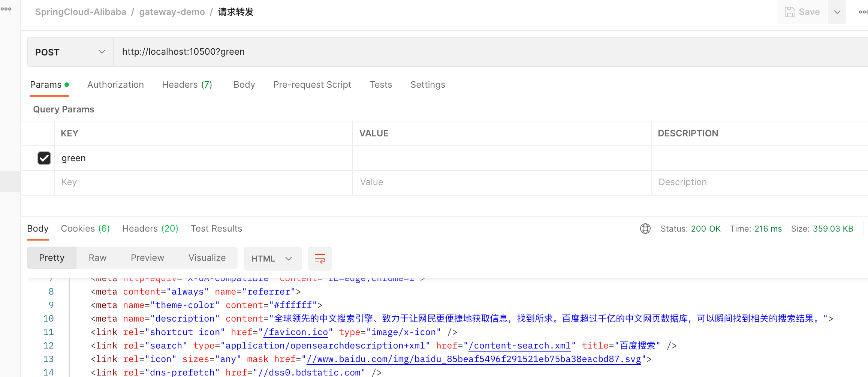868x377 pixels.
Task: Open the request Headers (7) tab
Action: [x=187, y=85]
